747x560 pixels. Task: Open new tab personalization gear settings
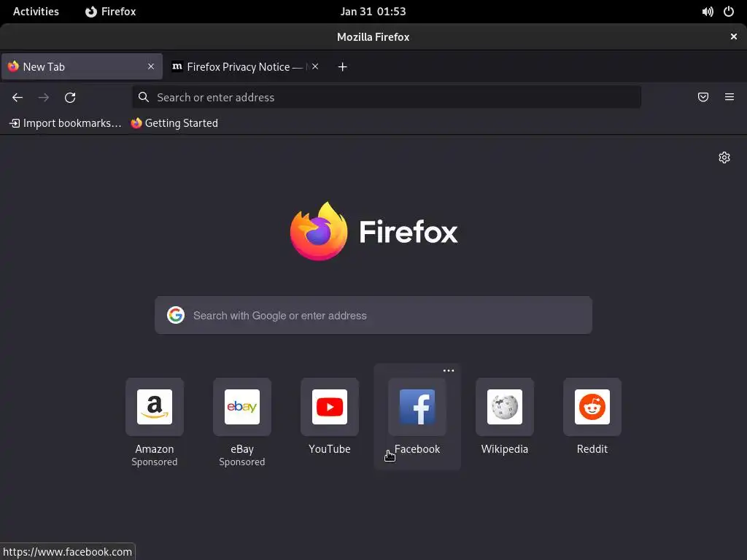[724, 157]
